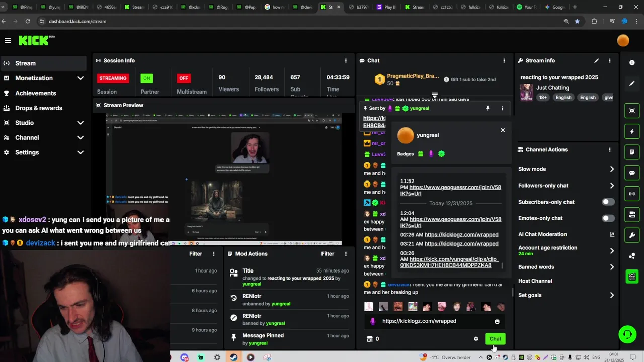
Task: Toggle wrench widget in right toolbar
Action: 632,235
